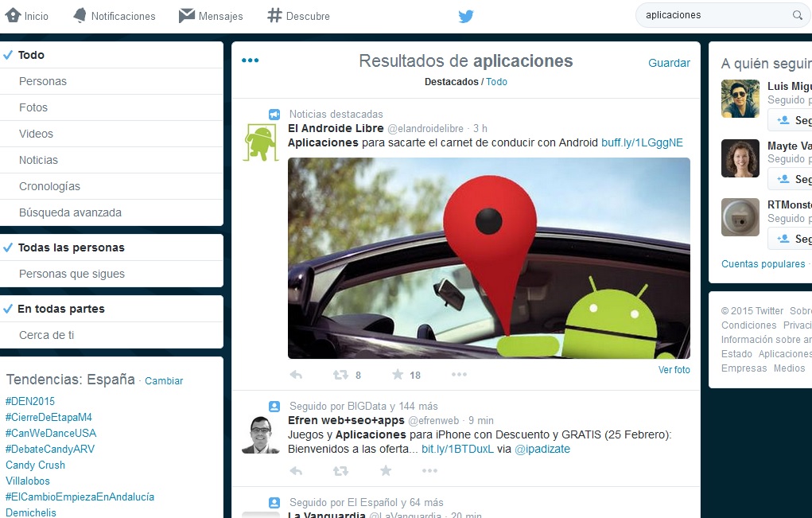
Task: Open Mayte suggested profile photo
Action: pos(740,158)
